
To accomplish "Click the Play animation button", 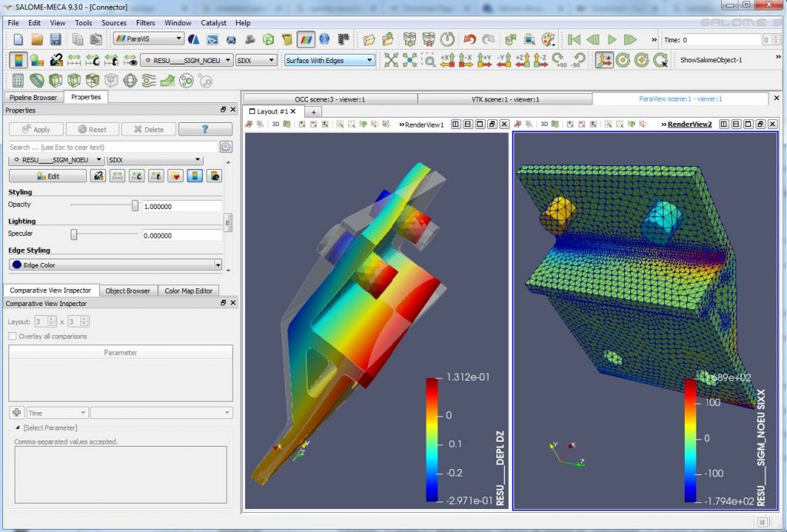I will click(x=612, y=39).
